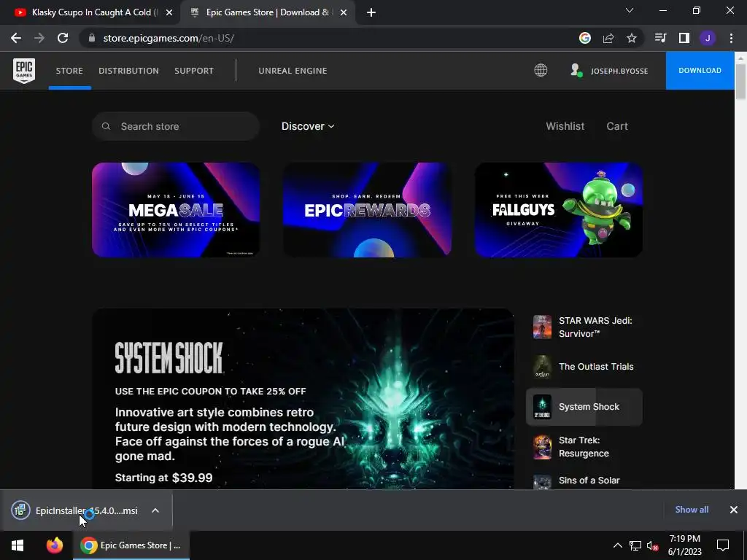Select The Outlast Trials in list

click(584, 367)
